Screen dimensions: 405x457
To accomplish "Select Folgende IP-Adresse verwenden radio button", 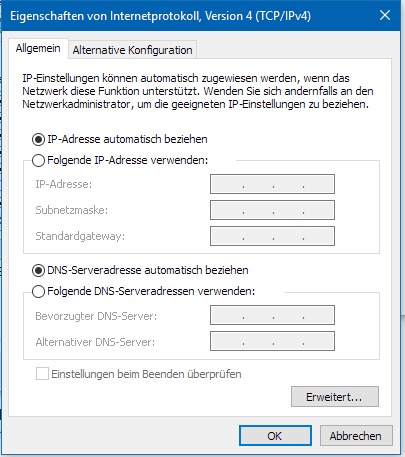I will (x=38, y=160).
